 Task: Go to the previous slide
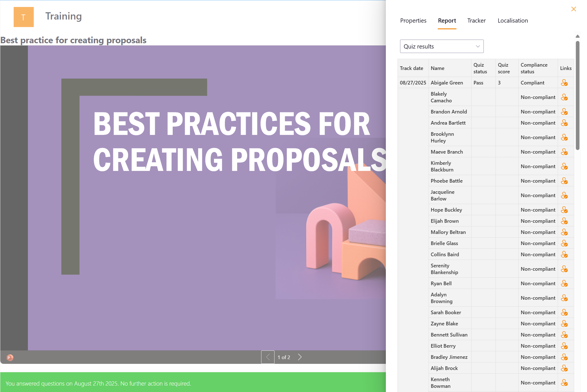pos(268,357)
